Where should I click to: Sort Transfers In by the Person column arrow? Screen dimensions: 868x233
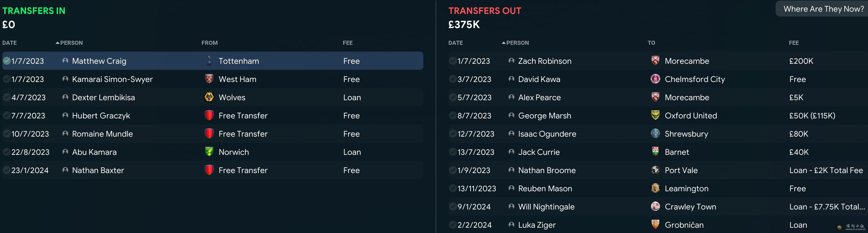coord(58,43)
